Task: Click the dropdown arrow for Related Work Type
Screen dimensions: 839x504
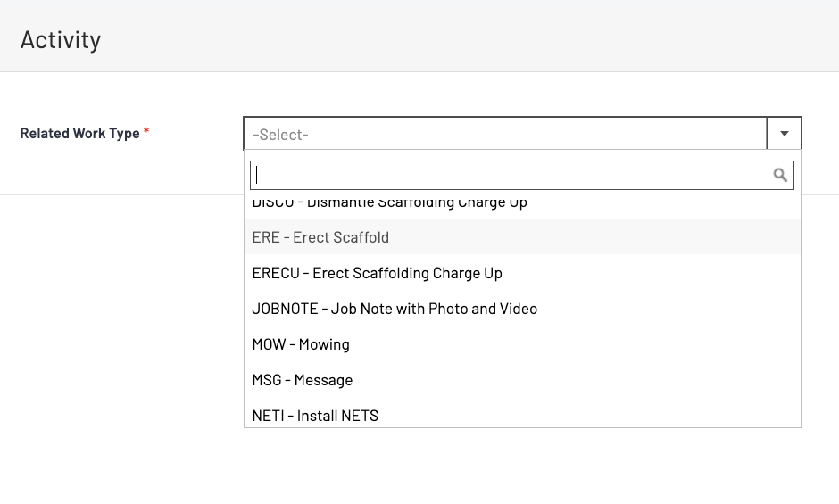Action: coord(784,134)
